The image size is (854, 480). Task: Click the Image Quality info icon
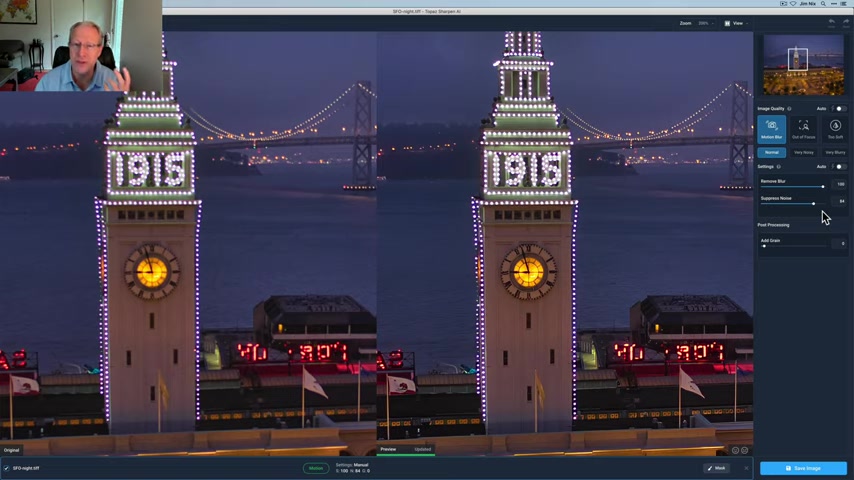tap(789, 109)
